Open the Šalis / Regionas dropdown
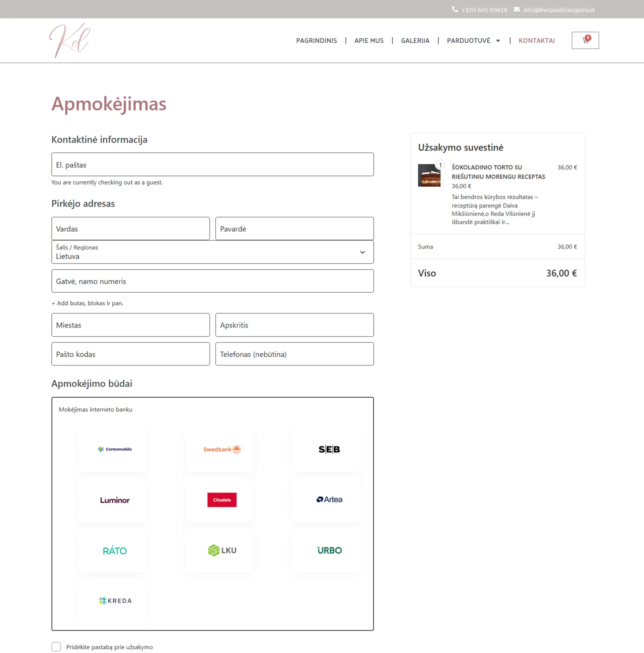 212,252
